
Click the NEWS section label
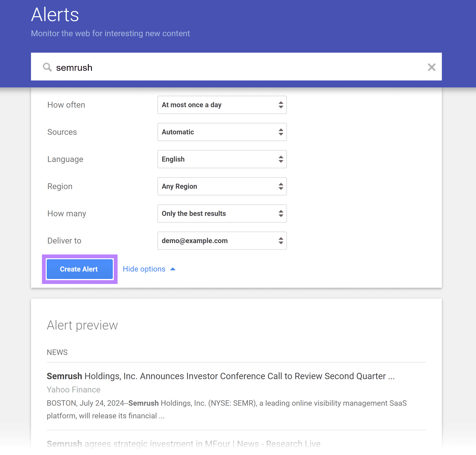(57, 352)
